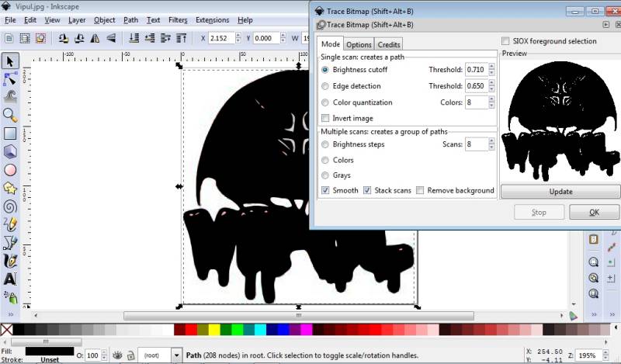Image resolution: width=621 pixels, height=364 pixels.
Task: Open color palette menu arrow
Action: click(616, 328)
